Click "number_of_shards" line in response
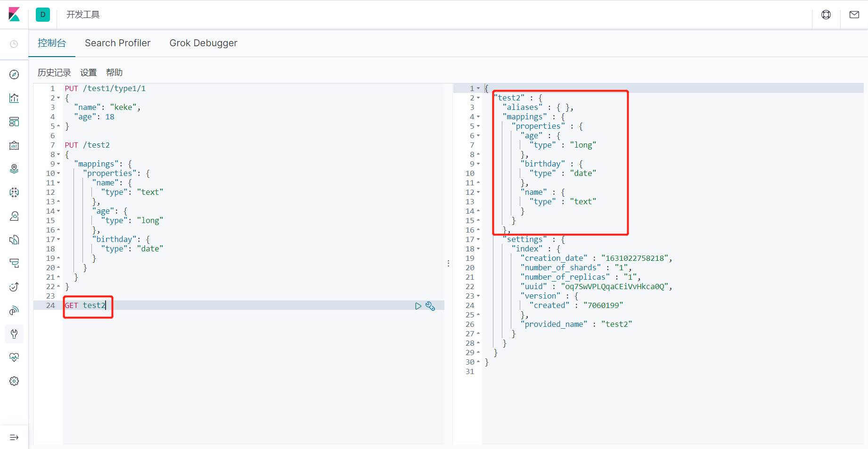Viewport: 868px width, 449px height. click(576, 268)
